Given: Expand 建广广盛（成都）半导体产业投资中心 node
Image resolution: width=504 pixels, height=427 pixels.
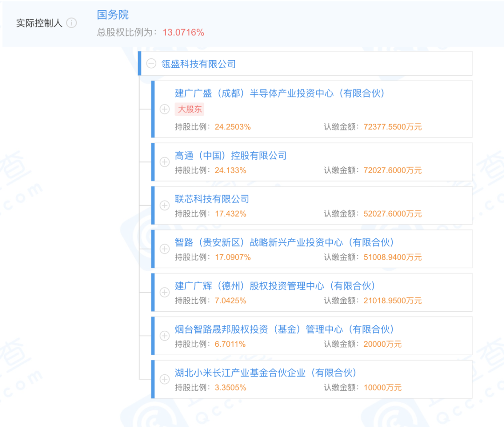Looking at the screenshot, I should tap(165, 109).
